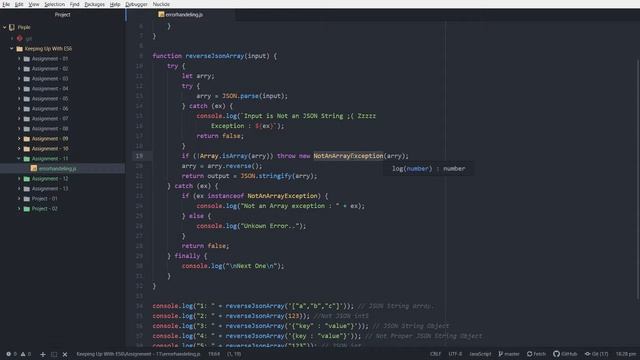Select errorhandeling.js in the project tree
This screenshot has width=640, height=360.
pos(58,169)
